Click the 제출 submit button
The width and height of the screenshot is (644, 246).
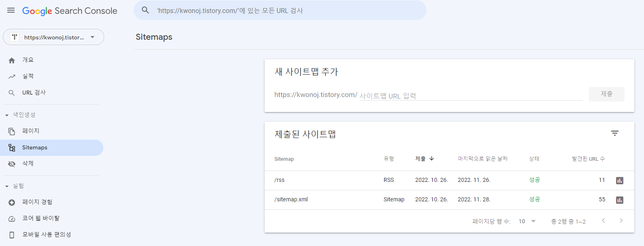(x=606, y=94)
